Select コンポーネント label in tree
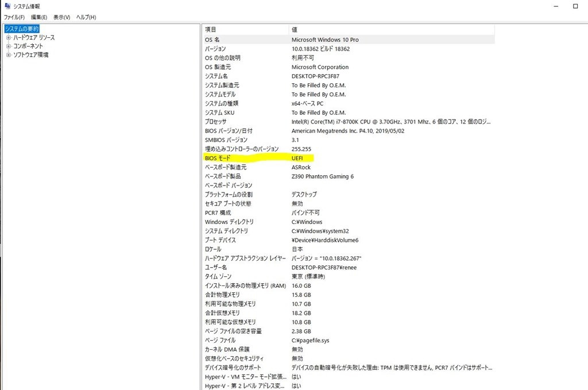588x390 pixels. 28,46
